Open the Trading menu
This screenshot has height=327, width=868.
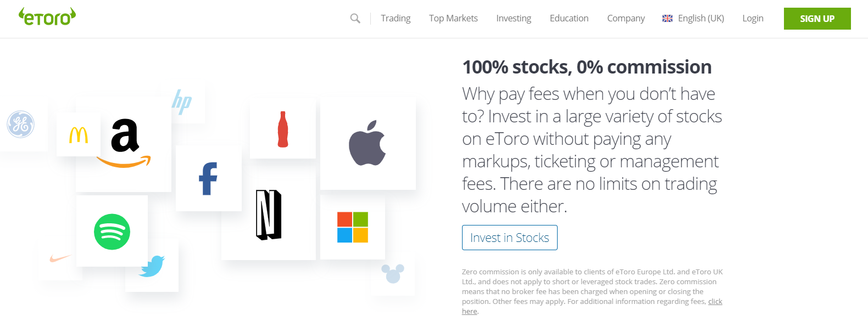(396, 19)
